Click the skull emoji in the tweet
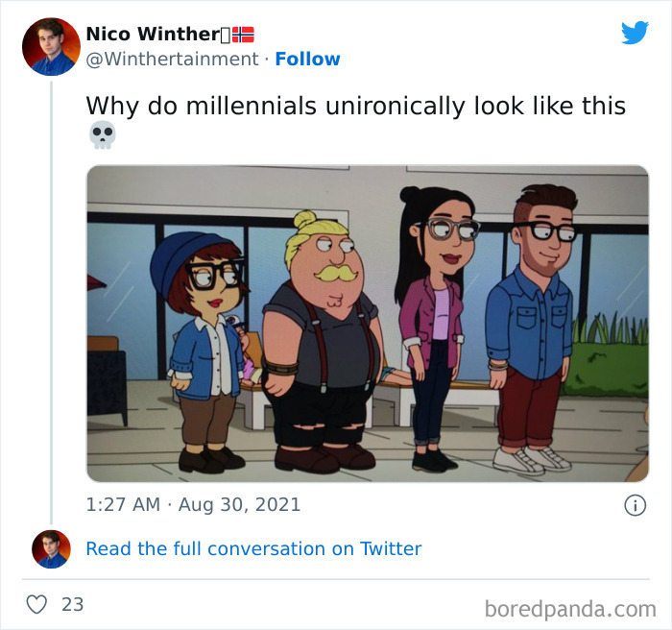672x630 pixels. coord(102,135)
